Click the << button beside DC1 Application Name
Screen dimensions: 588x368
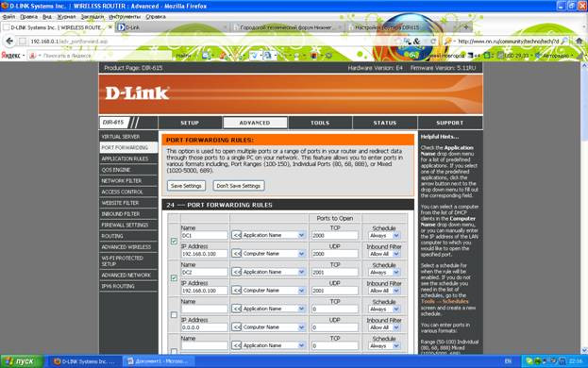coord(236,235)
